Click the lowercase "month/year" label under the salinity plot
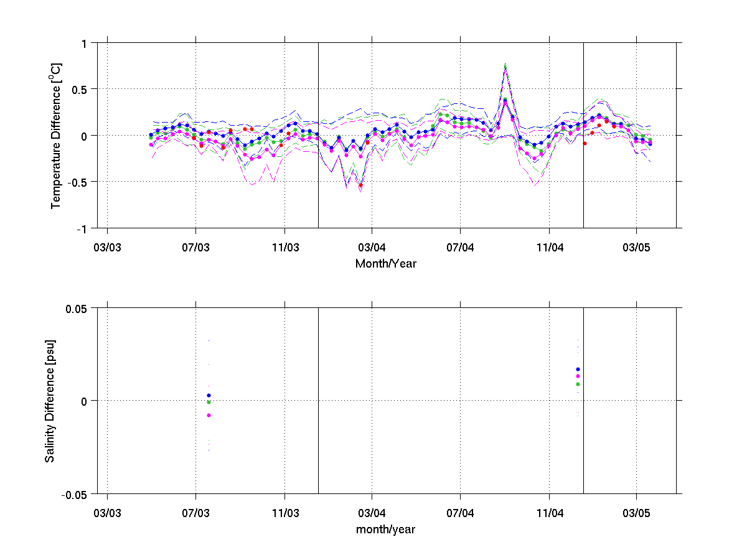 386,530
